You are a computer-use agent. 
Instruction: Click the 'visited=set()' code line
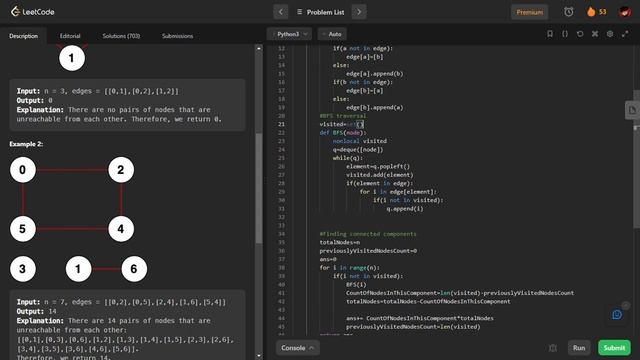click(x=341, y=124)
